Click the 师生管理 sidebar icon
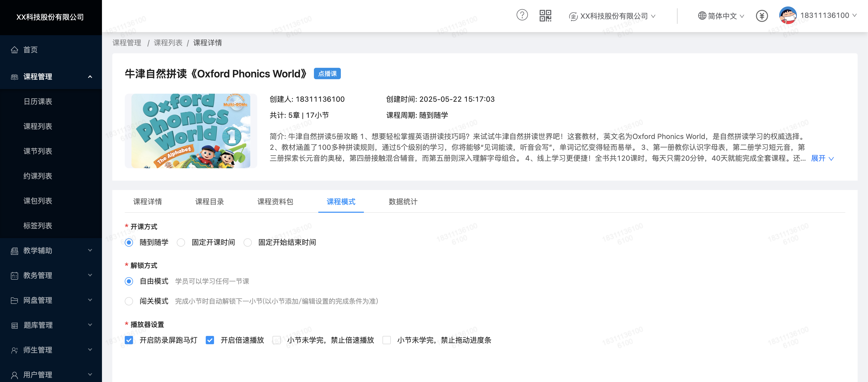Screen dimensions: 868x382 point(14,350)
